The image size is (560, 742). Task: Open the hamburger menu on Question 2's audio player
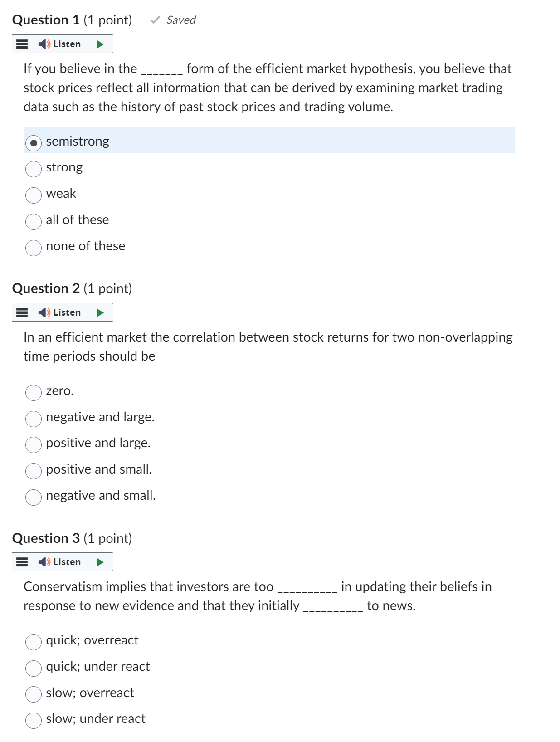tap(21, 312)
